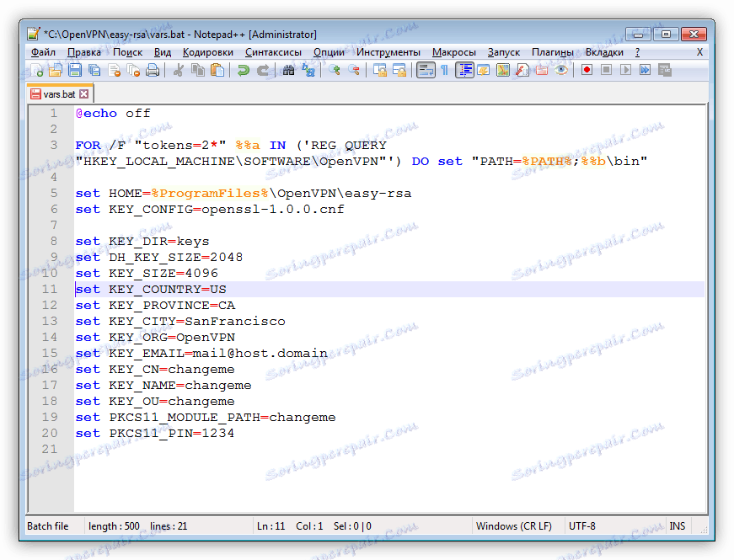The height and width of the screenshot is (560, 734).
Task: Open Find with the binoculars icon
Action: (288, 70)
